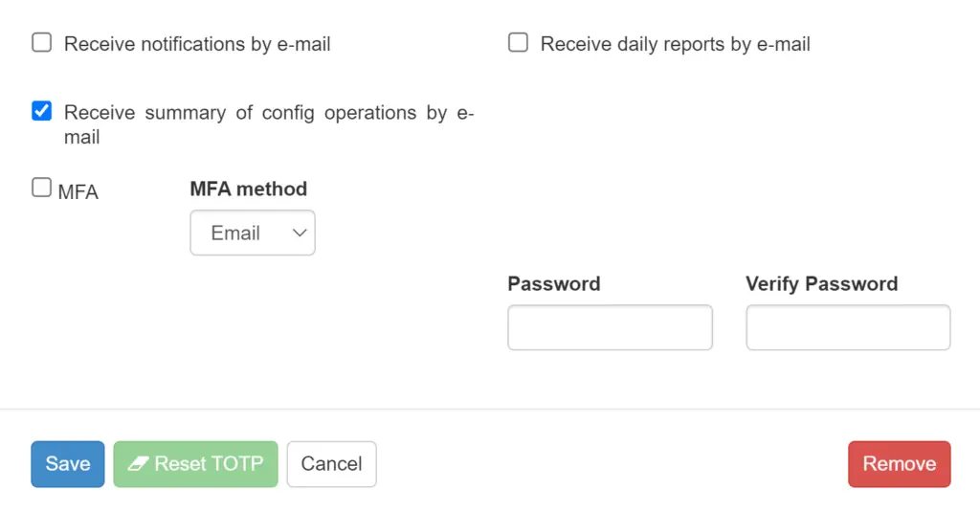Click the MFA text label
Image resolution: width=980 pixels, height=512 pixels.
78,192
